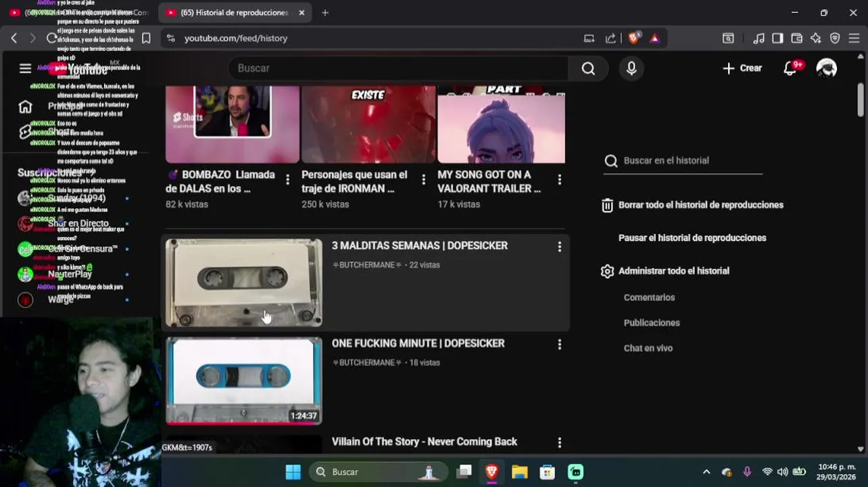Screen dimensions: 868x487
Task: Open Brave Shields lion icon in address bar
Action: pyautogui.click(x=633, y=39)
